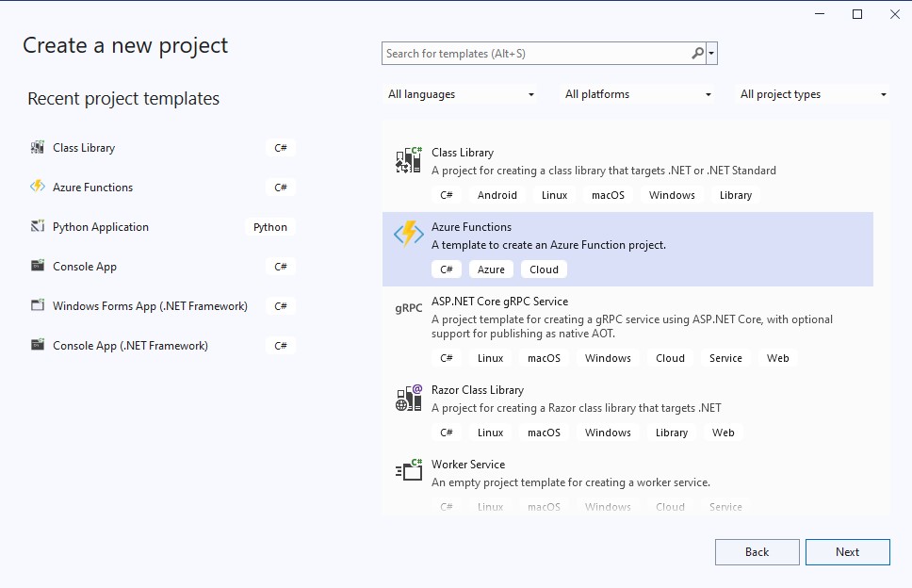Viewport: 912px width, 588px height.
Task: Click the search magnifier icon in template search box
Action: pyautogui.click(x=697, y=54)
